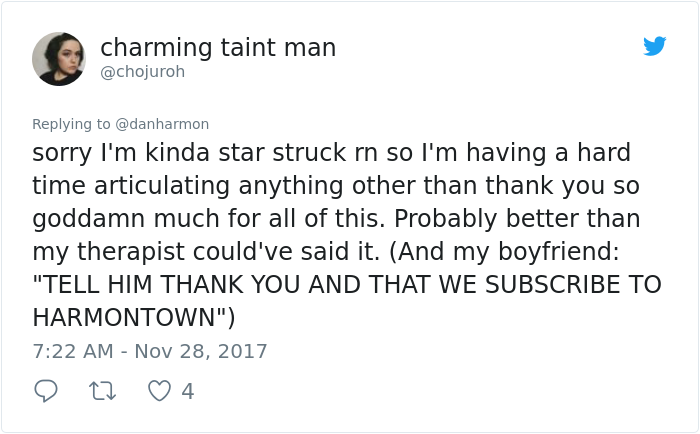The height and width of the screenshot is (434, 700).
Task: Click the 'Replying to' label
Action: pyautogui.click(x=71, y=124)
